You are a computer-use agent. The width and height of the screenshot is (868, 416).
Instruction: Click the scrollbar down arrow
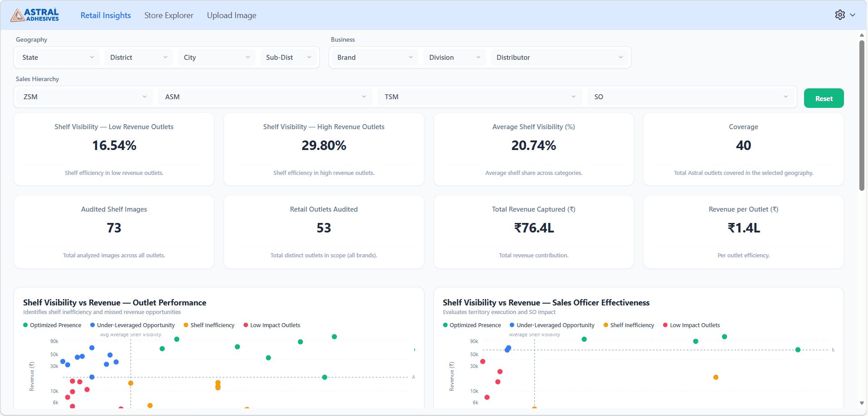pos(862,403)
